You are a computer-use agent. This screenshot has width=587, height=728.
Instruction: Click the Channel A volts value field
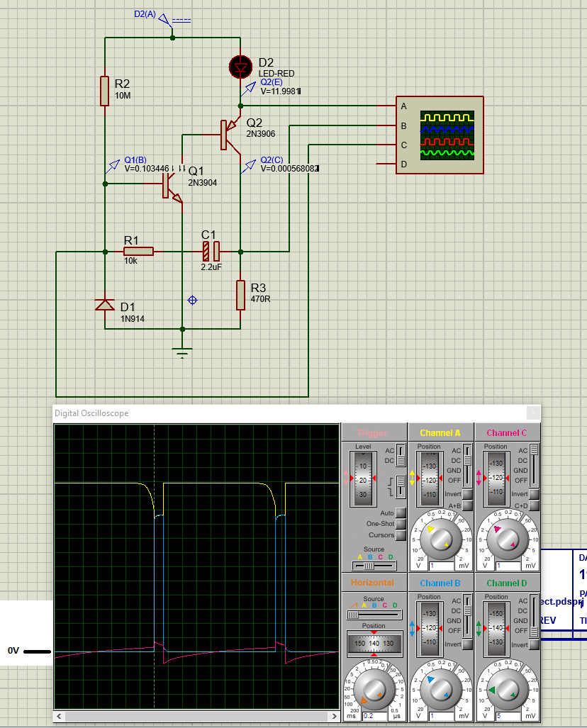[441, 566]
